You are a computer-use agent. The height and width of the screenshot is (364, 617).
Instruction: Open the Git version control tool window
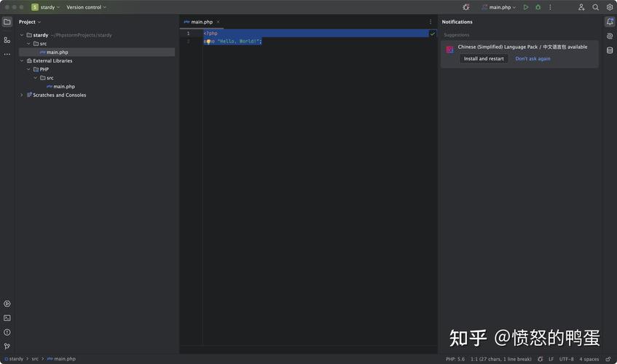click(x=7, y=347)
